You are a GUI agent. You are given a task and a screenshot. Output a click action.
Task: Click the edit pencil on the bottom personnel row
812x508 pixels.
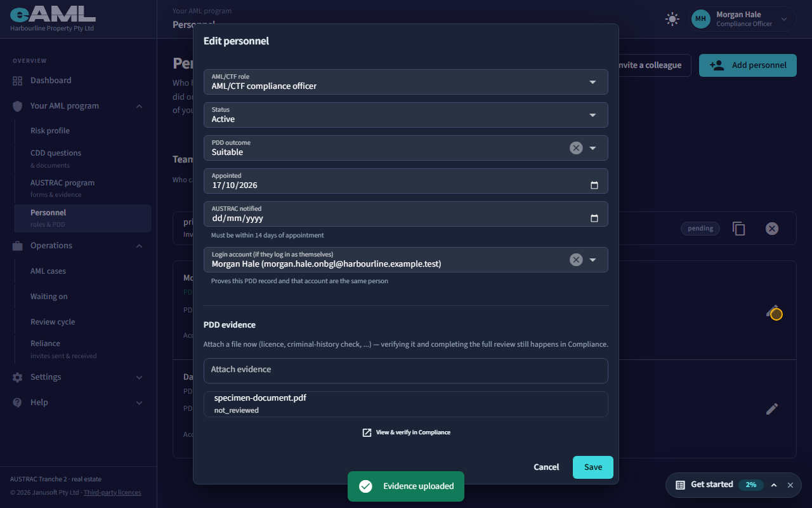(x=772, y=409)
